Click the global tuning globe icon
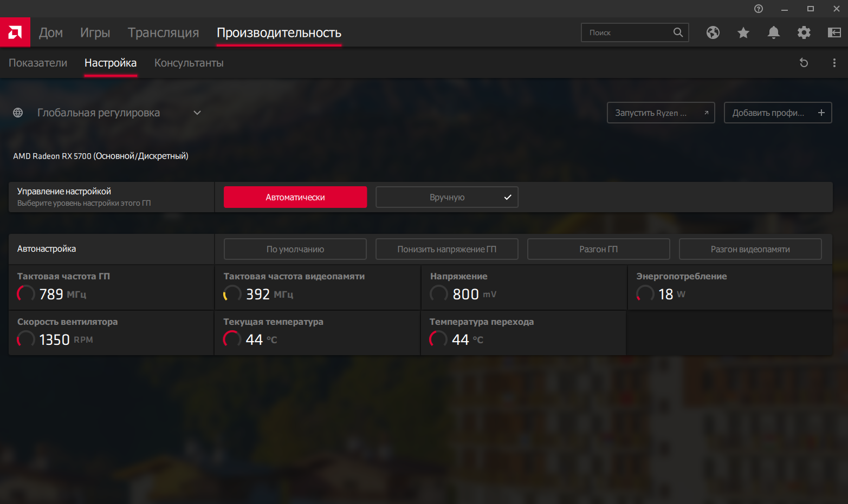The width and height of the screenshot is (848, 504). coord(18,113)
